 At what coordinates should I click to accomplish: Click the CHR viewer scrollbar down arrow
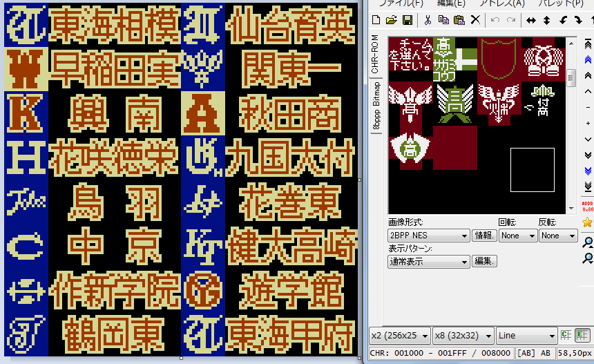571,209
